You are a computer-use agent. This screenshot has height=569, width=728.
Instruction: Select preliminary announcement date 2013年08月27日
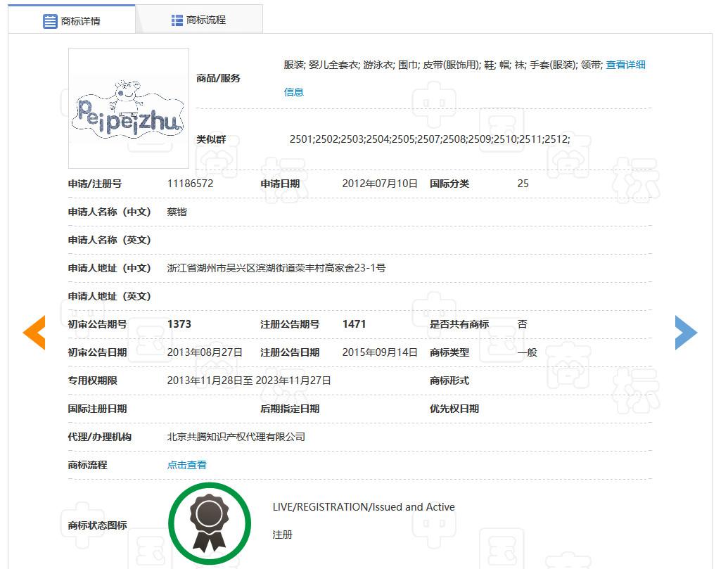[205, 353]
